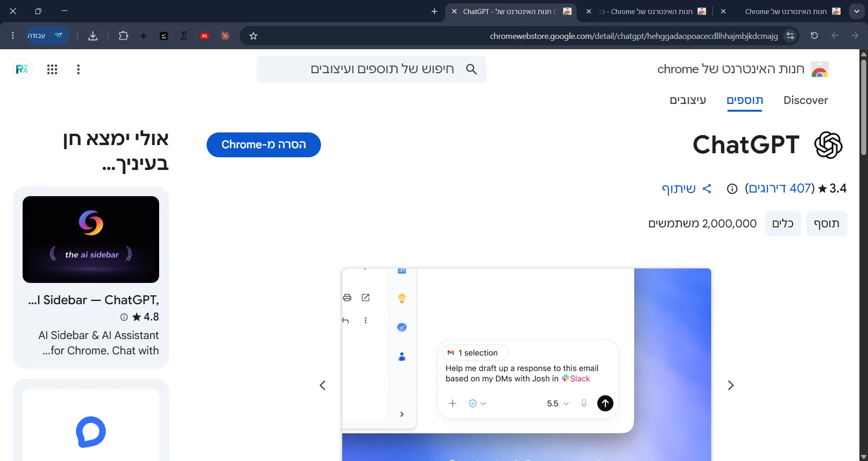Click the search magnifier icon
The width and height of the screenshot is (868, 461).
471,69
